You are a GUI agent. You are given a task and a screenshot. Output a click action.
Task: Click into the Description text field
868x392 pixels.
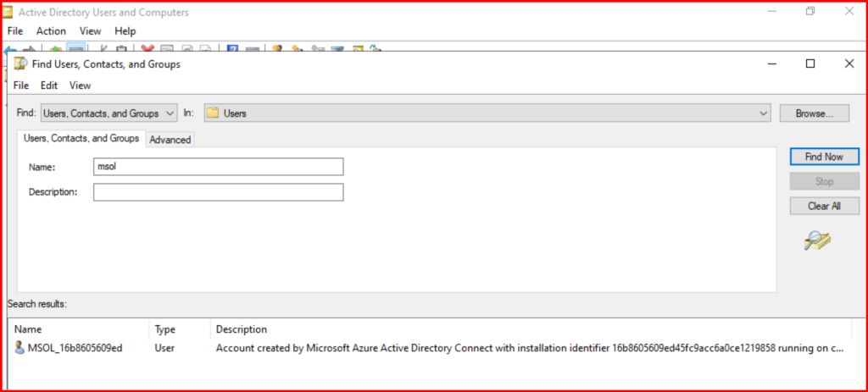point(218,192)
